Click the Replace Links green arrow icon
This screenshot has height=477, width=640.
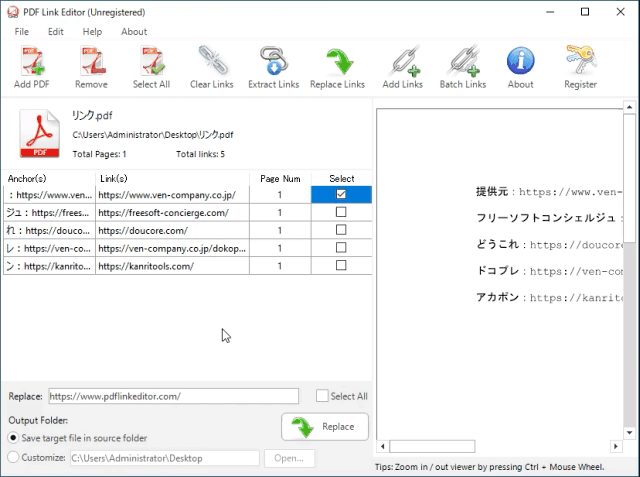[x=340, y=61]
